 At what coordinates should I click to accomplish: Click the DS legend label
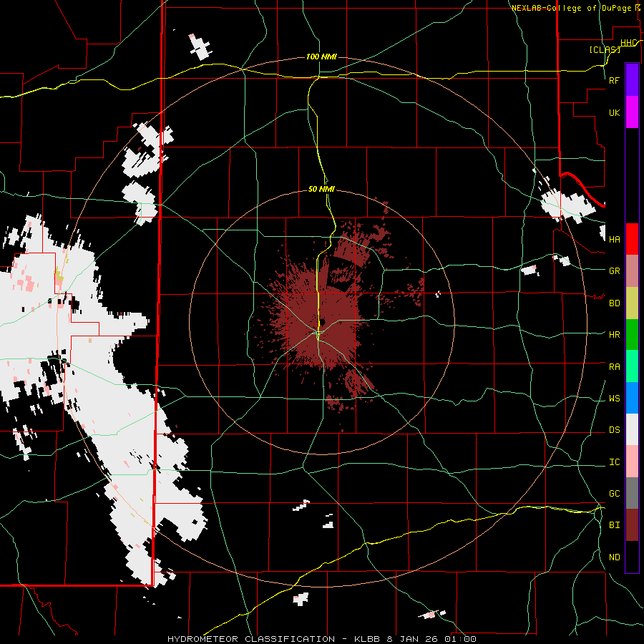pyautogui.click(x=614, y=429)
